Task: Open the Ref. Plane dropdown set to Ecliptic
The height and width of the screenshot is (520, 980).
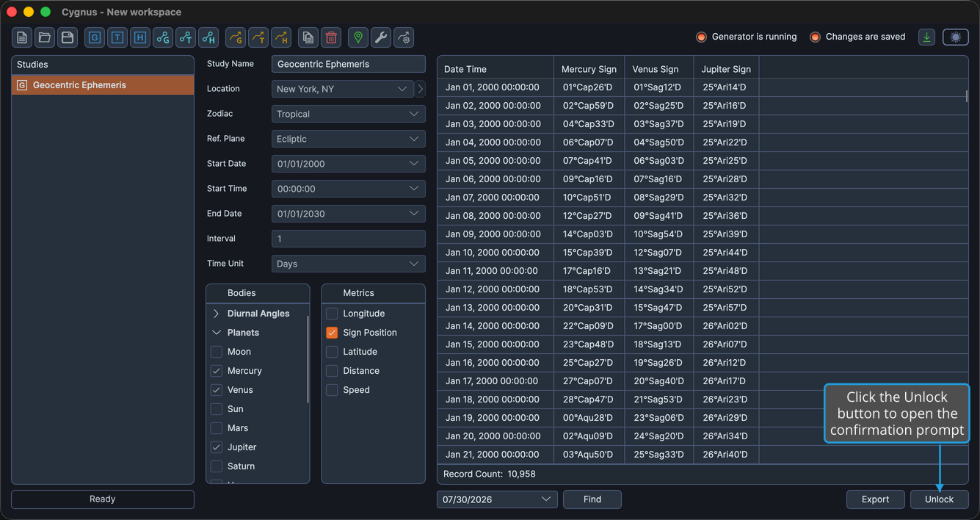Action: tap(349, 139)
